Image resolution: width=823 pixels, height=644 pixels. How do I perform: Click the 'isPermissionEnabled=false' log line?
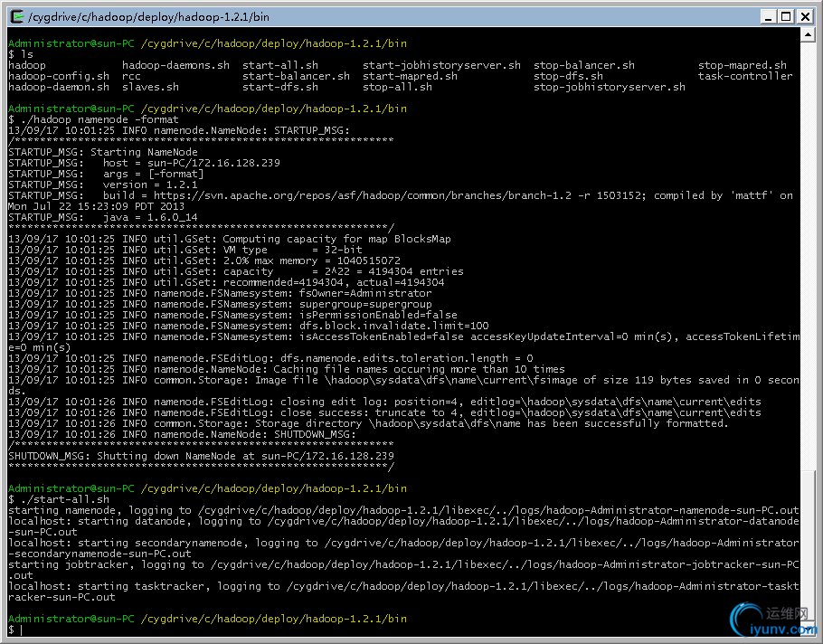point(232,315)
